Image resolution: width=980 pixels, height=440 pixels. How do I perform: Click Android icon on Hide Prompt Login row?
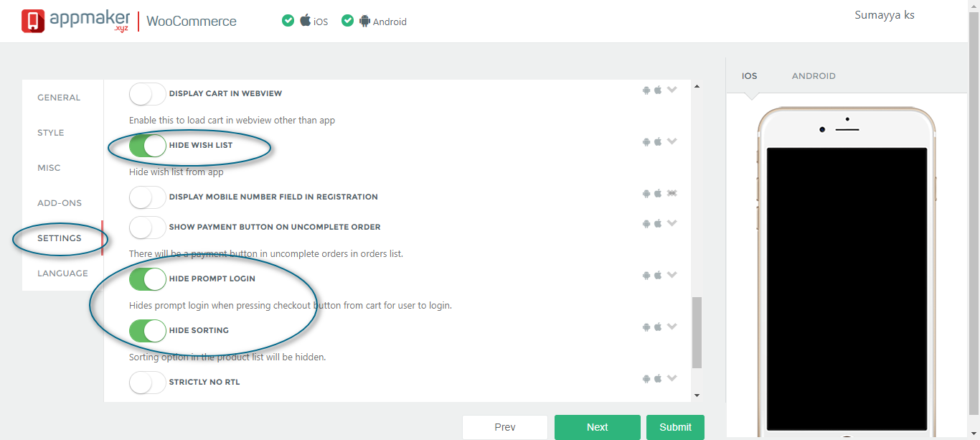(x=646, y=276)
